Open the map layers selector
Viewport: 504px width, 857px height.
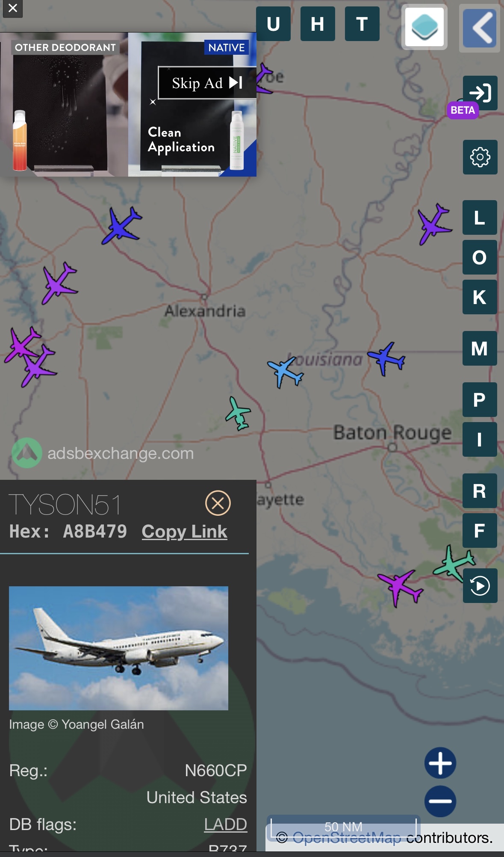coord(424,27)
